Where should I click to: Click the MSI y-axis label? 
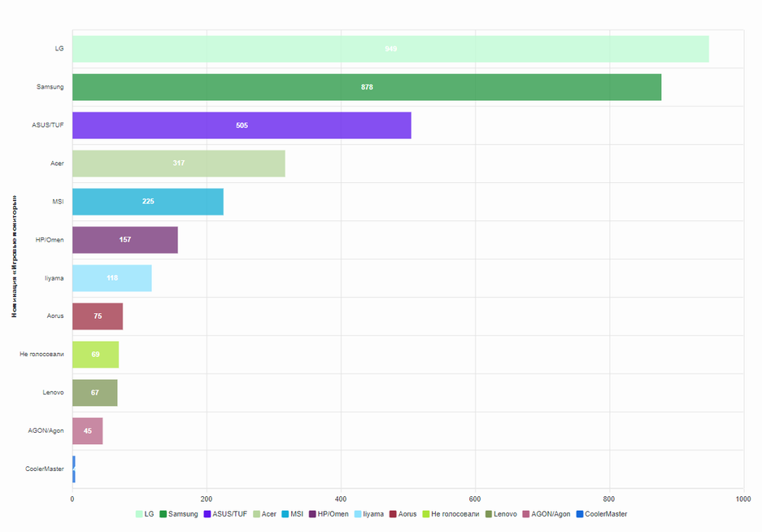click(x=58, y=201)
